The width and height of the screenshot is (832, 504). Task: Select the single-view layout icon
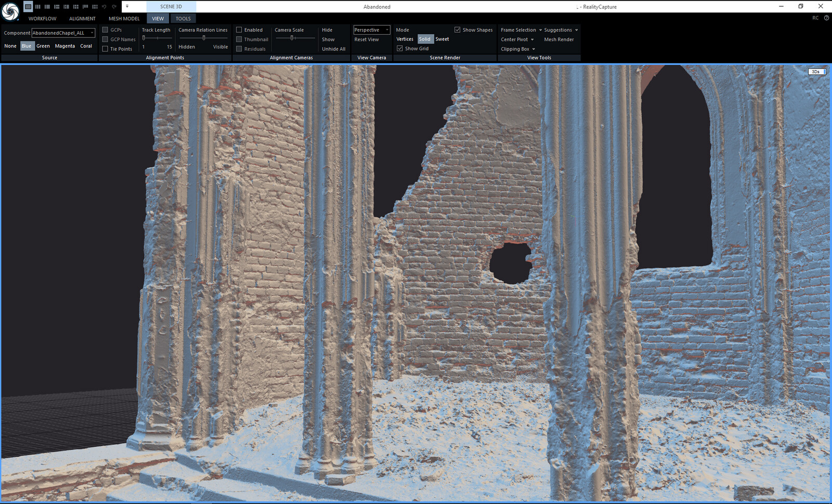(x=28, y=6)
